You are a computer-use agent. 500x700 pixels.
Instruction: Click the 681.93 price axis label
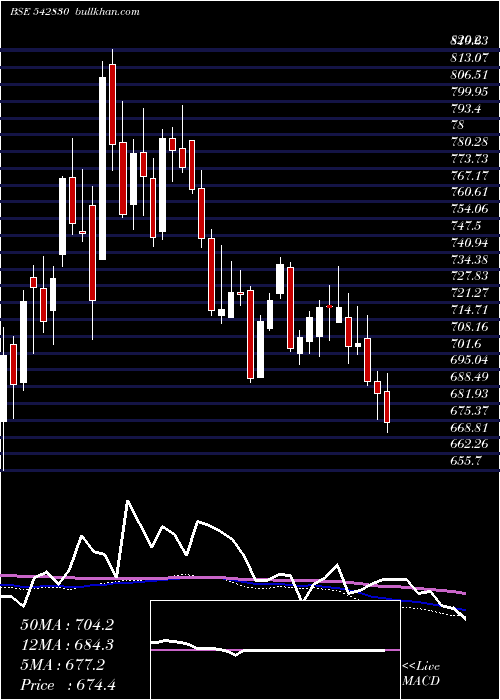coord(469,394)
